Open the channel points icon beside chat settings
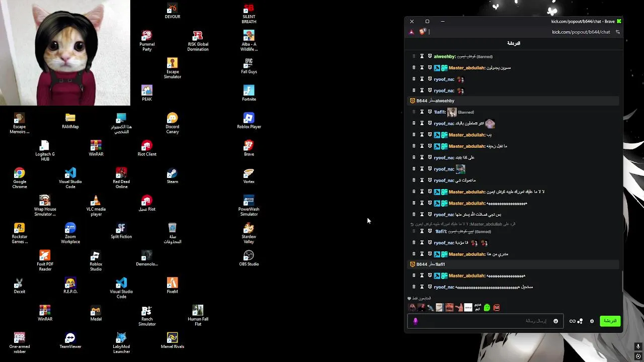This screenshot has height=362, width=644. coord(580,321)
